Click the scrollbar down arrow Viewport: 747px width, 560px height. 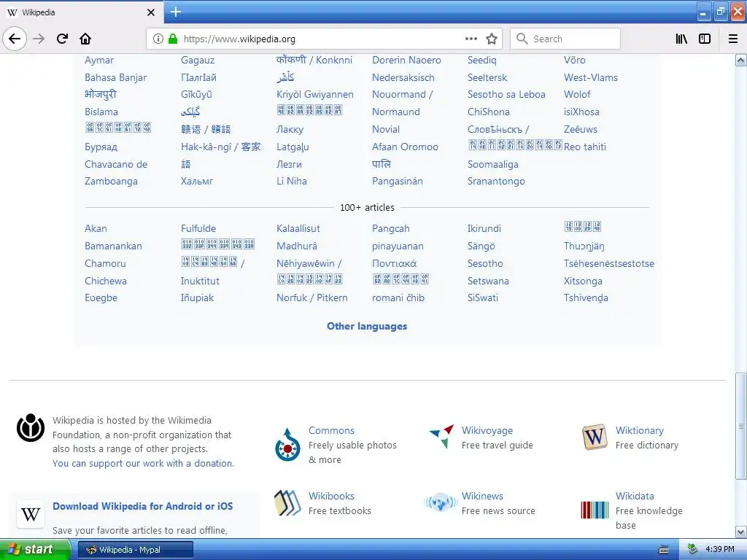coord(741,532)
